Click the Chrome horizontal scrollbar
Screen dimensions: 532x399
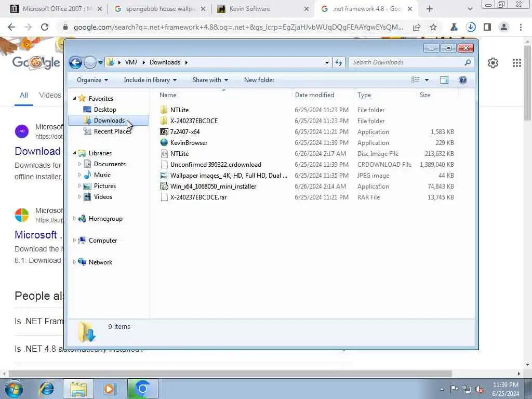[230, 374]
